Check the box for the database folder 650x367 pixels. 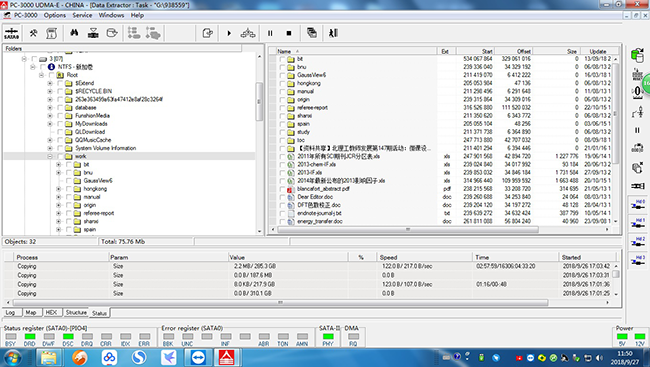click(x=60, y=108)
